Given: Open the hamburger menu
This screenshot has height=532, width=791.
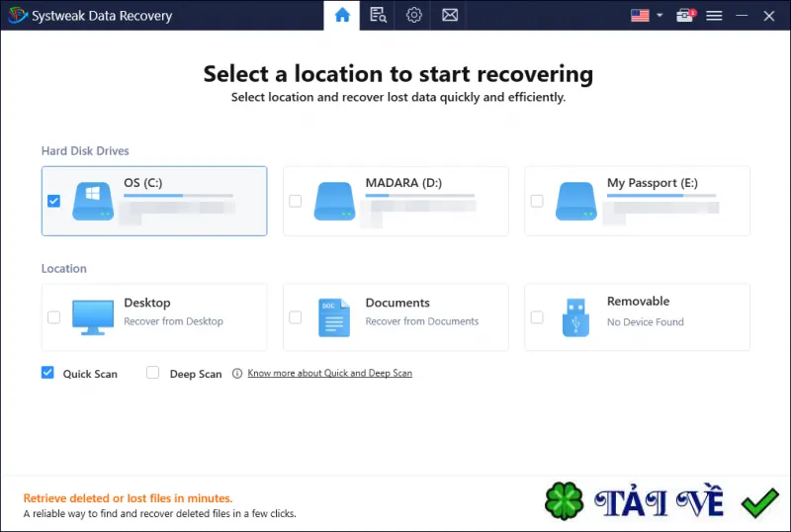Looking at the screenshot, I should 714,16.
